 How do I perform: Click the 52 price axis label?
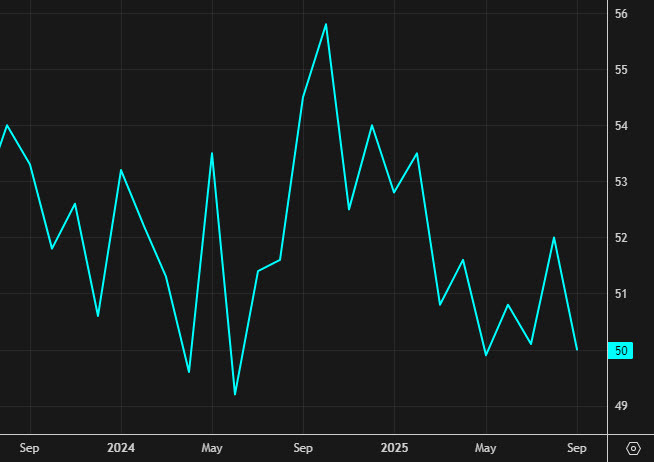[x=621, y=238]
